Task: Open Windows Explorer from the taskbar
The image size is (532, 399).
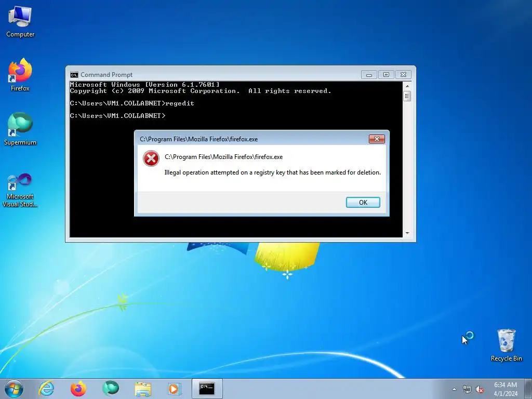Action: pyautogui.click(x=143, y=389)
